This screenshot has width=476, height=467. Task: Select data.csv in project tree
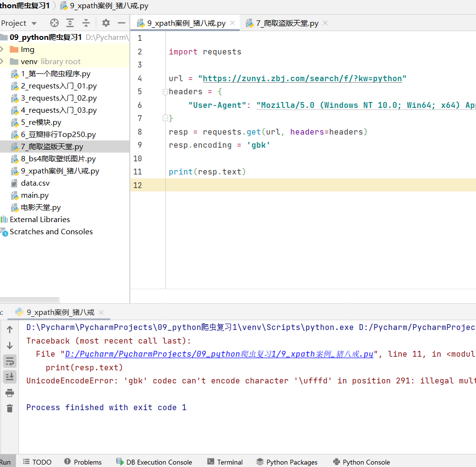(35, 183)
